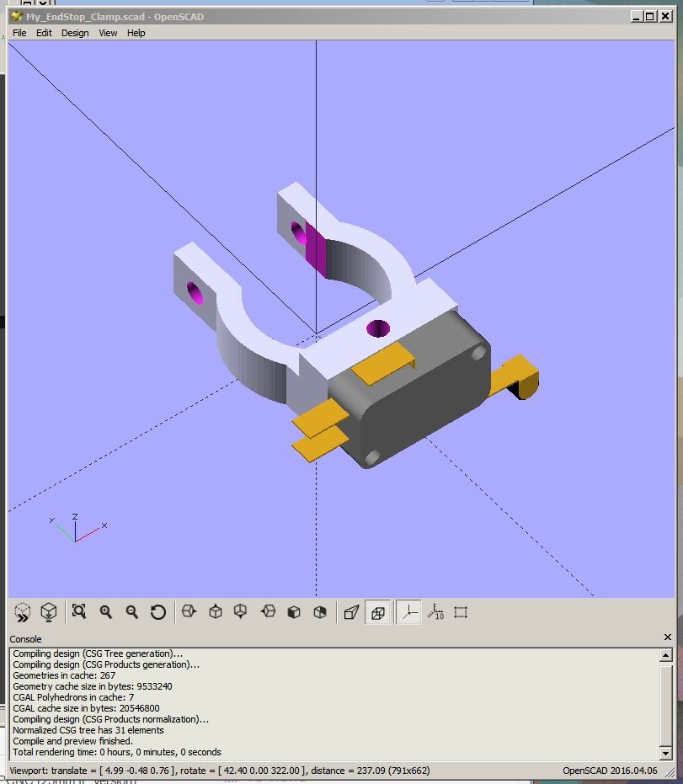Select the Front view cube icon
Image resolution: width=683 pixels, height=784 pixels.
click(294, 612)
